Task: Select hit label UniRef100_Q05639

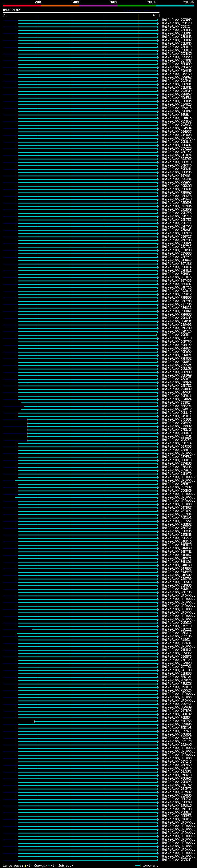Action: click(177, 623)
